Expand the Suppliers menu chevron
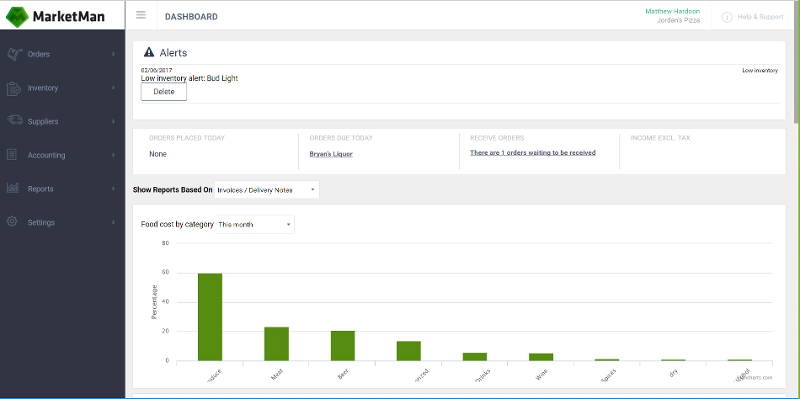The height and width of the screenshot is (399, 800). (113, 121)
